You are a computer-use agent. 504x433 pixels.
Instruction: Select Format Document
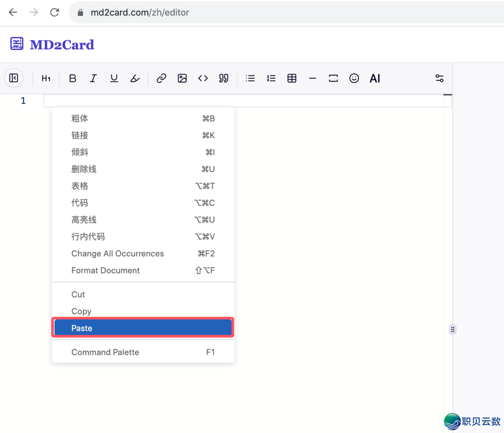point(143,270)
